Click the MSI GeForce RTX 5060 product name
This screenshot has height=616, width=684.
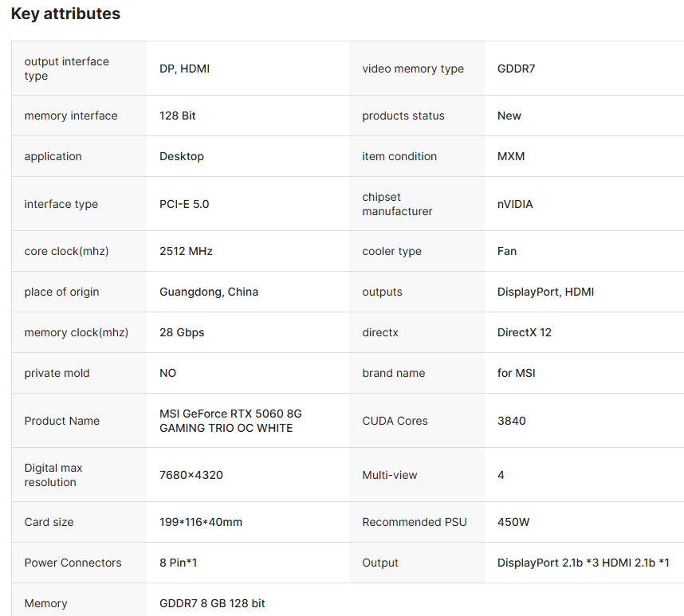point(230,421)
